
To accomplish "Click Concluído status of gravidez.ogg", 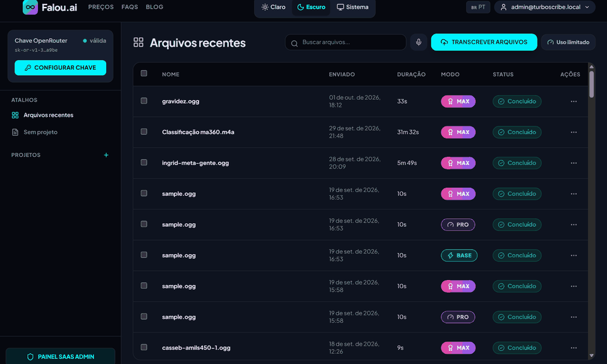I will coord(517,101).
